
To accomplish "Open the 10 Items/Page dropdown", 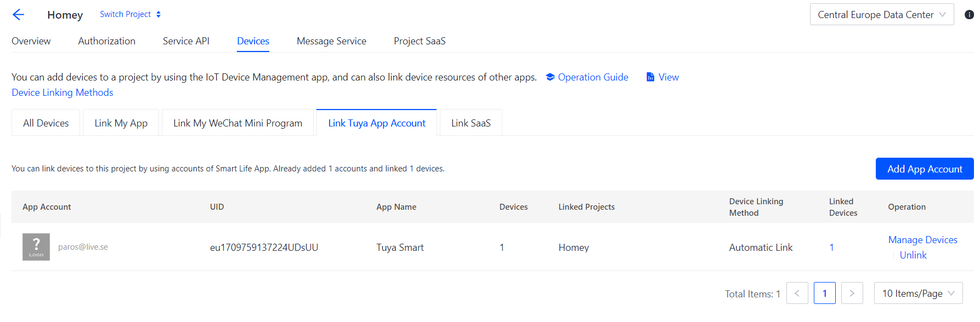I will 918,294.
